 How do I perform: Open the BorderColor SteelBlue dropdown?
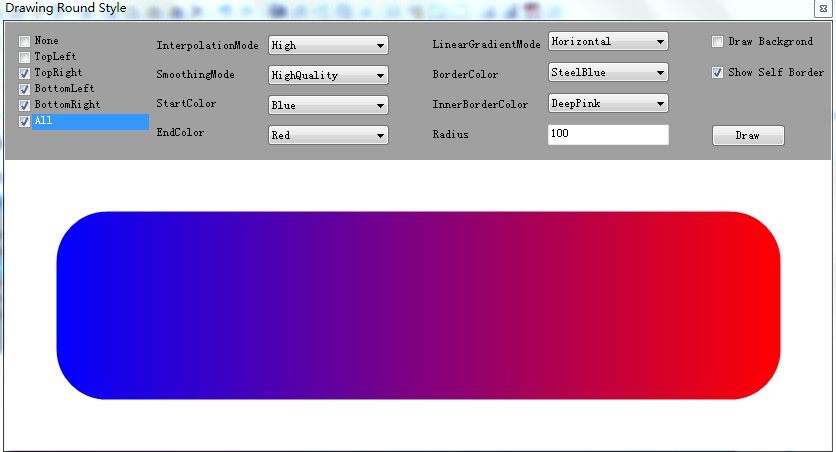(608, 72)
